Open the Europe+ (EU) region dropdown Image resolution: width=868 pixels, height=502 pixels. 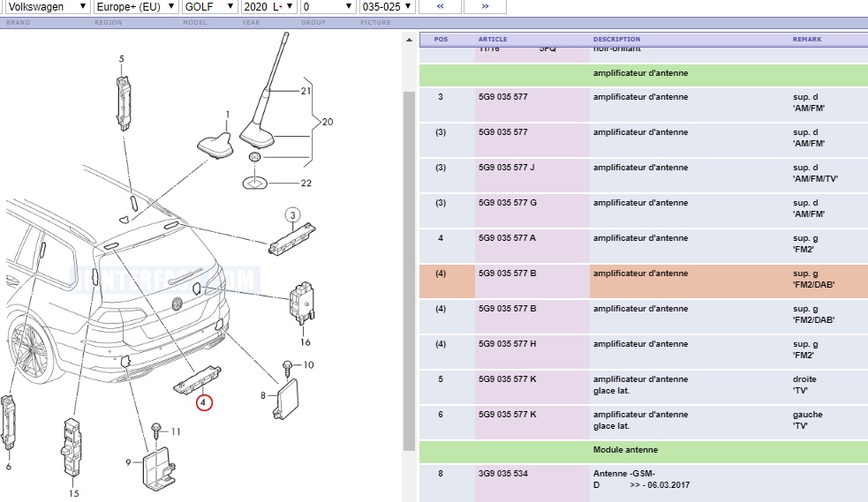(x=136, y=7)
